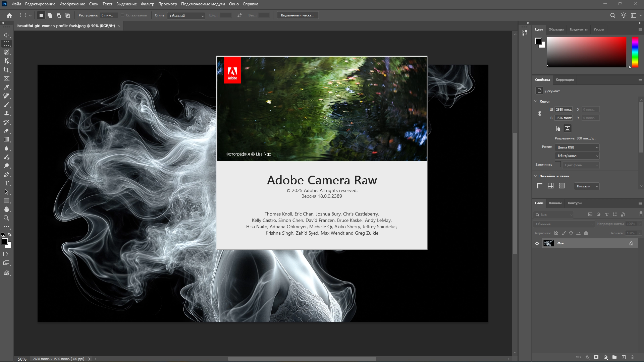
Task: Select the Pen tool
Action: point(6,175)
